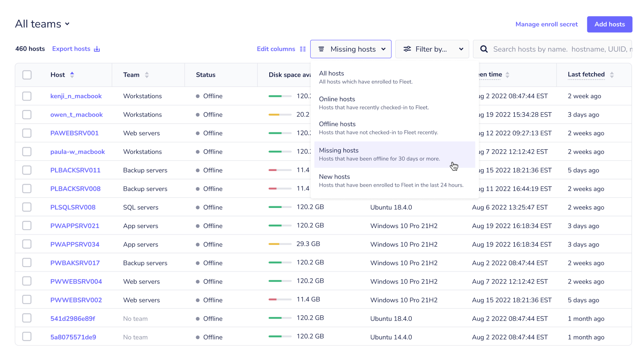Click the hamburger icon in Missing hosts dropdown
Viewport: 644px width, 362px height.
pyautogui.click(x=321, y=49)
